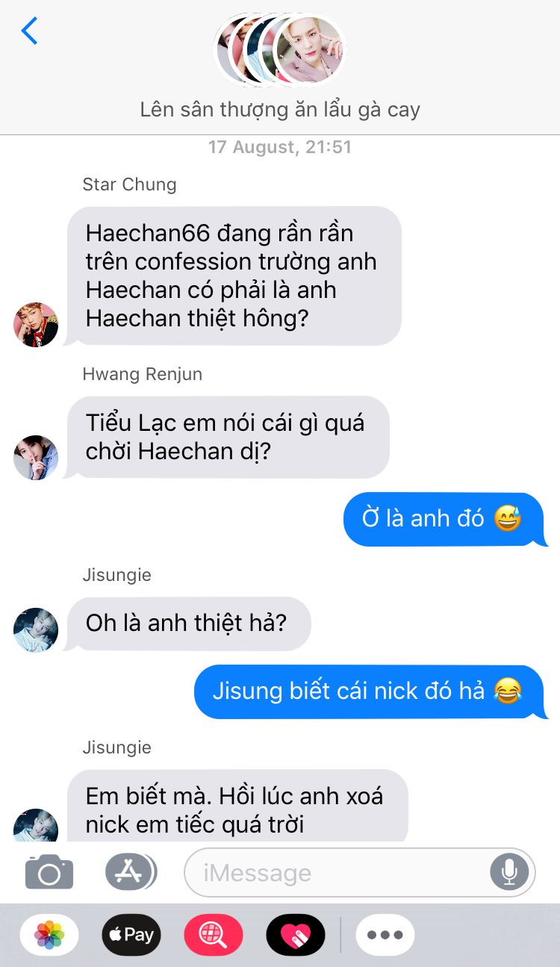Tap Star Chung's avatar picture

click(x=36, y=325)
